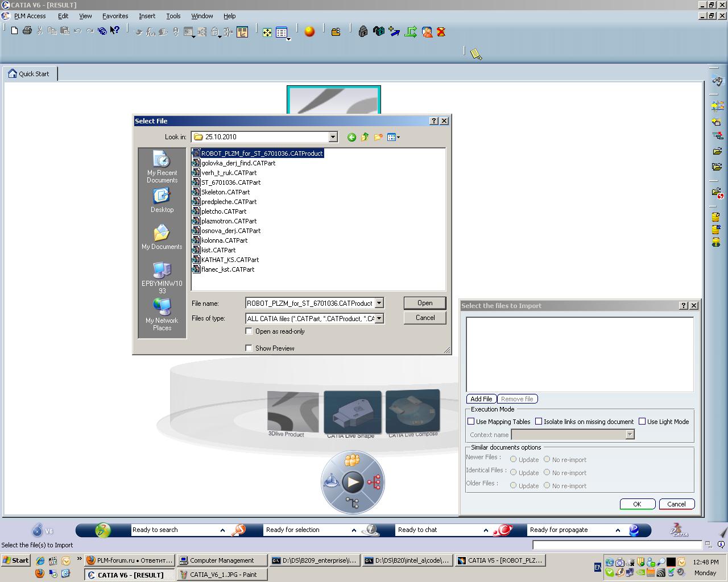Click the green 3D search icon in bottom bar
The image size is (728, 582).
pyautogui.click(x=103, y=530)
